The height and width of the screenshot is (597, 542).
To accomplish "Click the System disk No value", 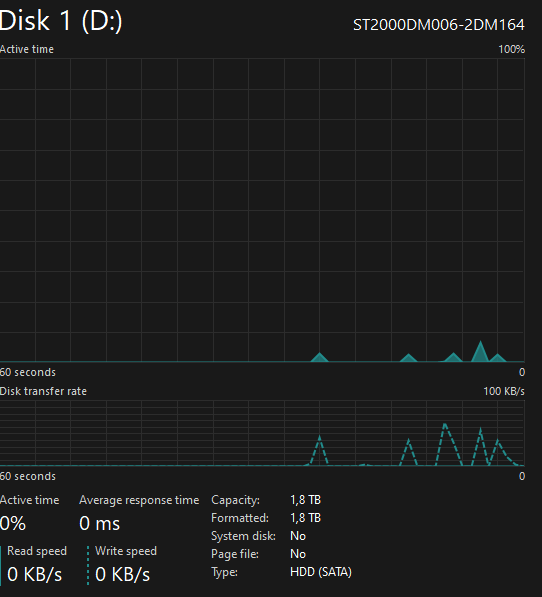I will point(298,536).
